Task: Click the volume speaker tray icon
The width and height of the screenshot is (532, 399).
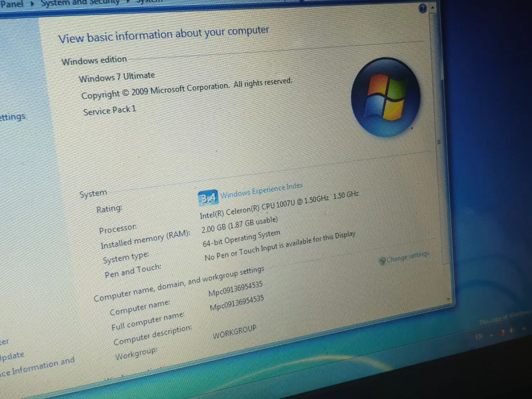Action: (x=512, y=331)
